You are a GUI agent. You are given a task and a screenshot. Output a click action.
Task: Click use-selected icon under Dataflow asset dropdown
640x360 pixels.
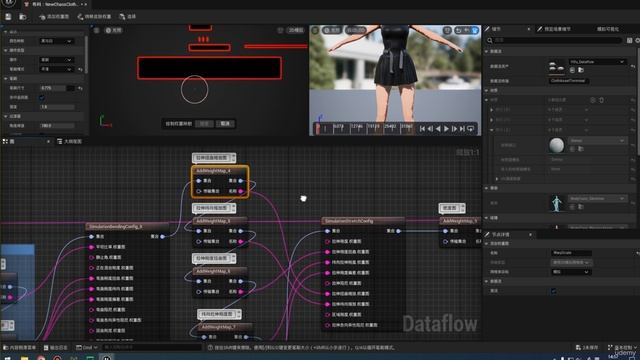(572, 70)
